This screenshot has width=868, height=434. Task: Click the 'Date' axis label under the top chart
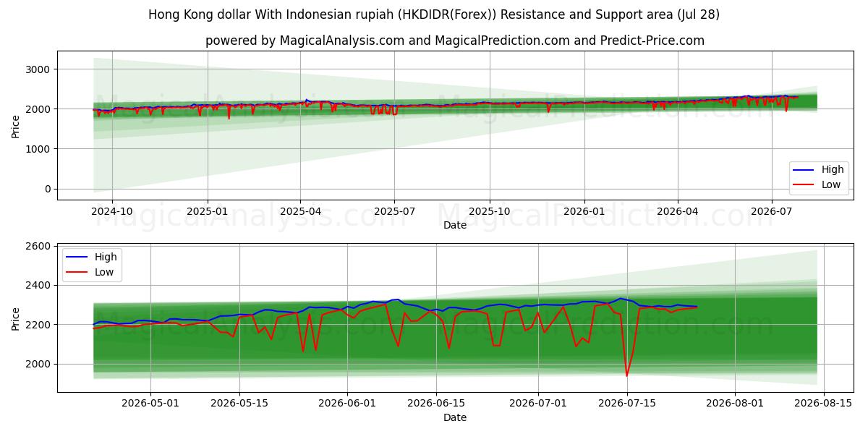point(455,226)
